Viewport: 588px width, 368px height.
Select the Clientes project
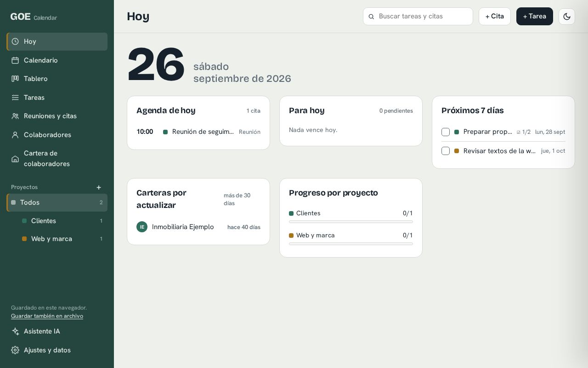pyautogui.click(x=62, y=221)
